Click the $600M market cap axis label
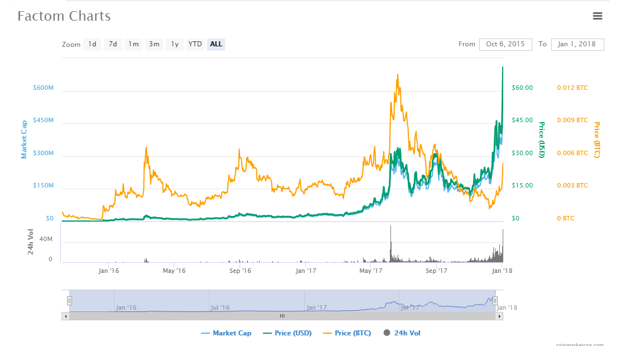This screenshot has height=346, width=644. click(43, 88)
